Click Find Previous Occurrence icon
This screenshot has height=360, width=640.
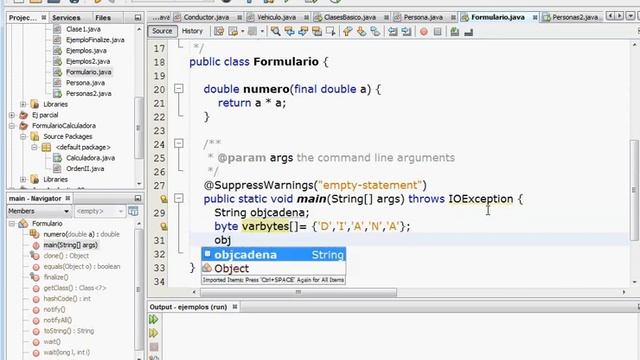click(289, 31)
